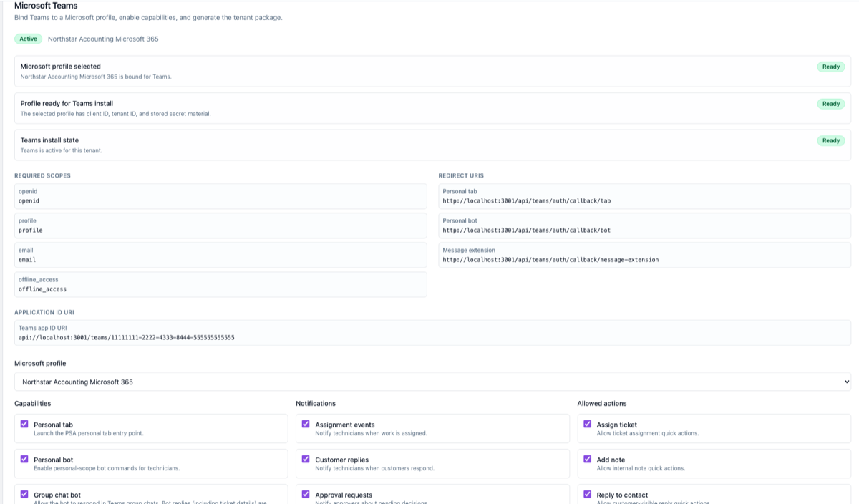Click the green Active status badge

(x=29, y=39)
